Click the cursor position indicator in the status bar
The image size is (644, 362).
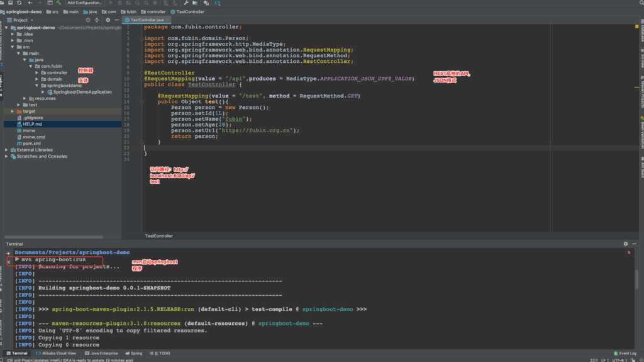click(x=594, y=360)
